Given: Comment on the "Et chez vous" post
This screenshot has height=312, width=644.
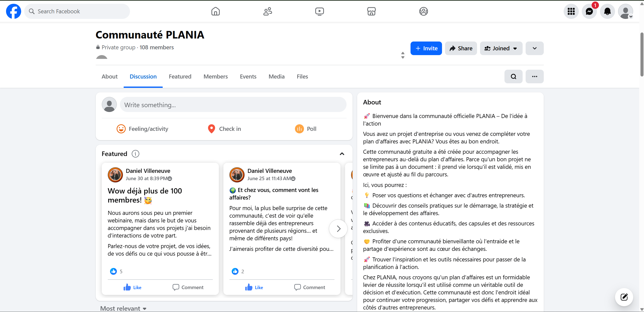Looking at the screenshot, I should [310, 287].
